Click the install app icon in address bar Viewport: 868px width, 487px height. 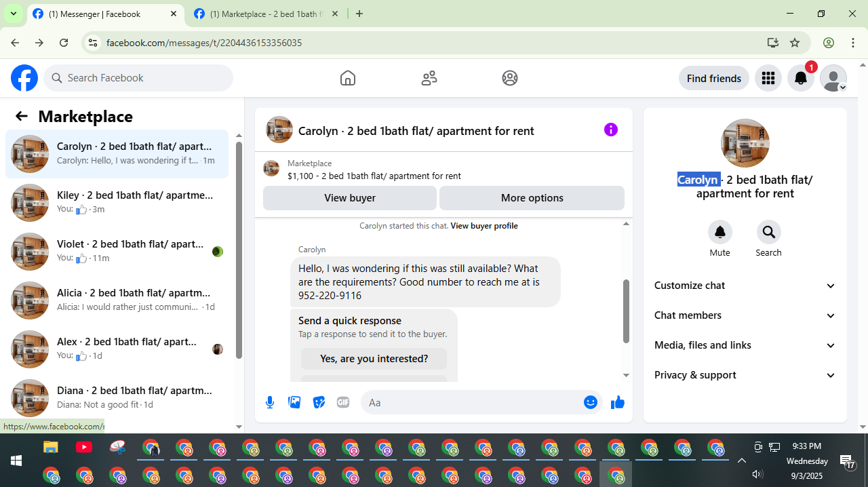pyautogui.click(x=772, y=43)
